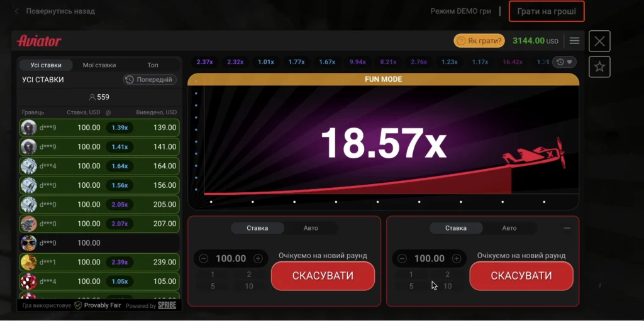Image resolution: width=644 pixels, height=321 pixels.
Task: Click left bet amount field 100.00
Action: [231, 258]
